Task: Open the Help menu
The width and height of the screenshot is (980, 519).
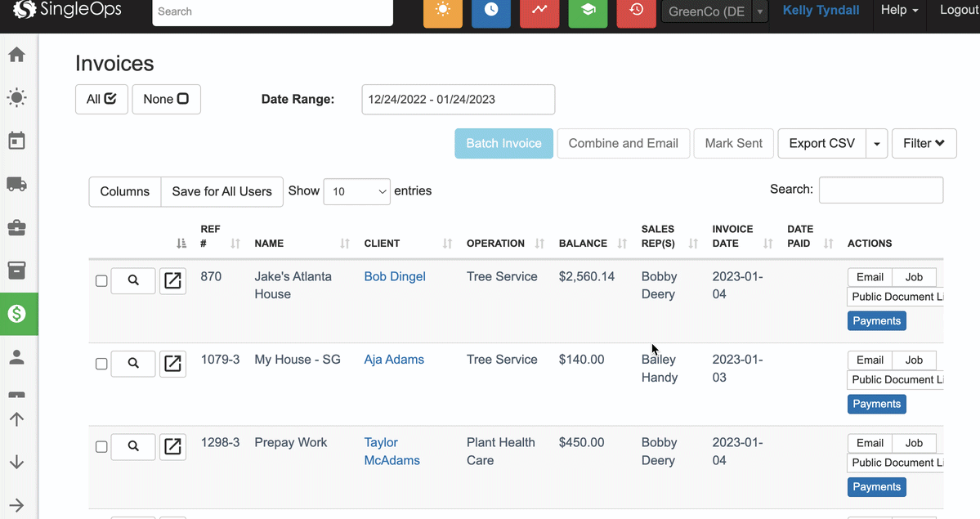Action: click(899, 11)
